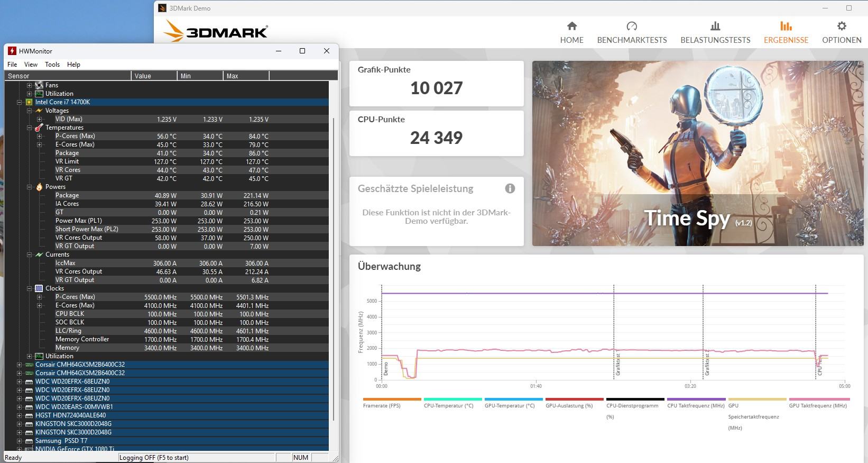
Task: Open the BENCHMARKTESTS section
Action: point(632,33)
